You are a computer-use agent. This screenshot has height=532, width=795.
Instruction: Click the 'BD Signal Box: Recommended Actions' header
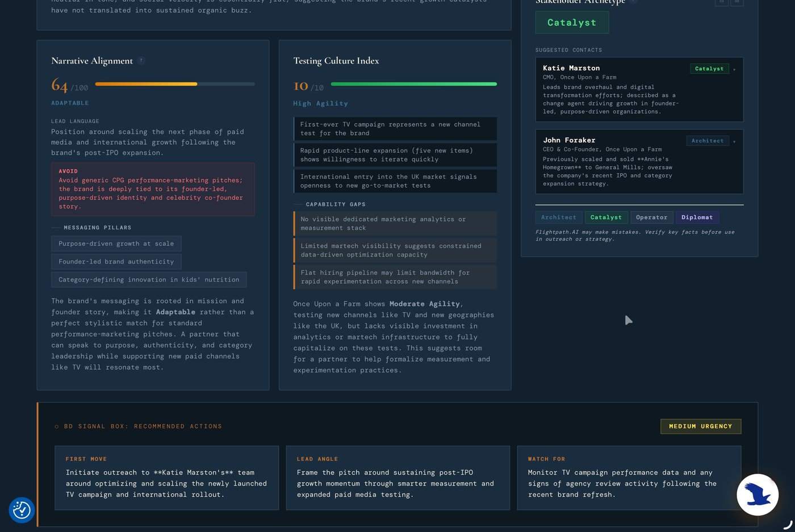pos(138,426)
